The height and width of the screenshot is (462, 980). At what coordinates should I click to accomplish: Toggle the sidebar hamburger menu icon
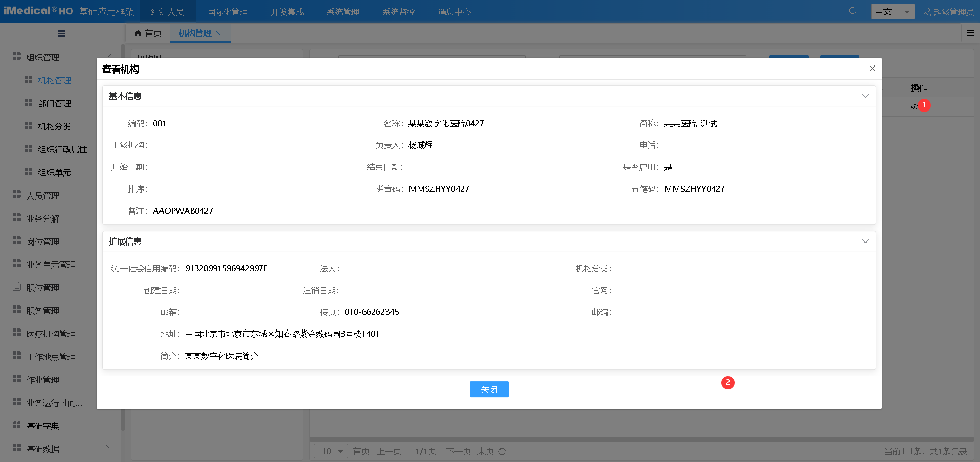tap(61, 34)
